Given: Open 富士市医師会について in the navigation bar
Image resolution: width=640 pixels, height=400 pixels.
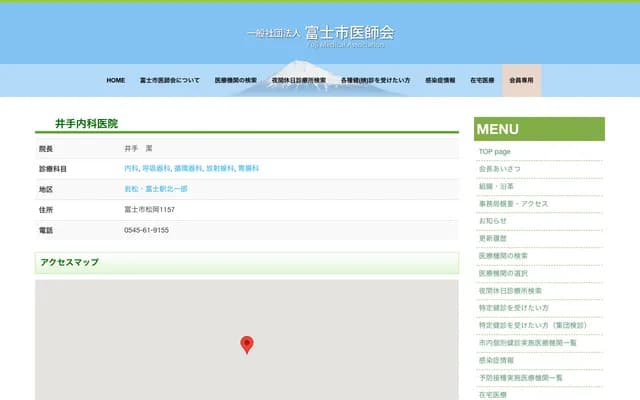Looking at the screenshot, I should coord(170,80).
